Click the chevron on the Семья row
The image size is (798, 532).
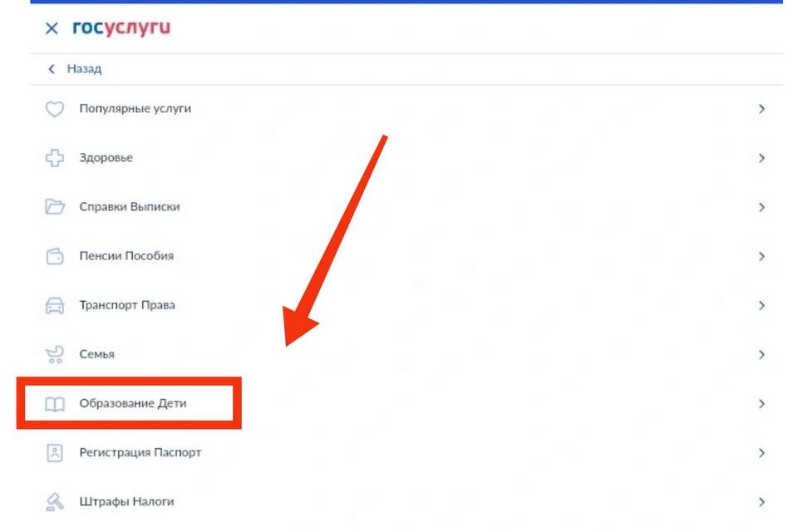click(761, 354)
